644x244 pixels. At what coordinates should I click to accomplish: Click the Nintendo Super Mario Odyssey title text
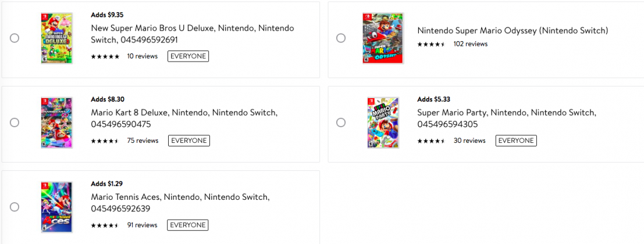coord(513,30)
